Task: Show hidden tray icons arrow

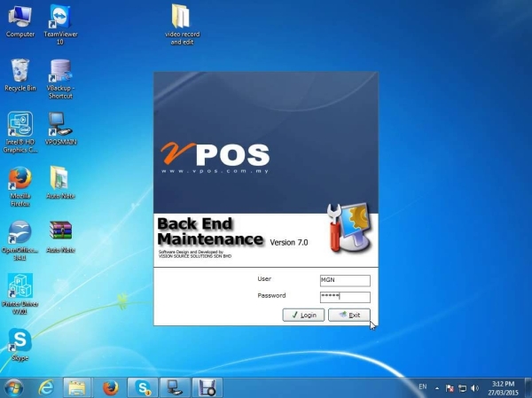Action: click(x=437, y=388)
